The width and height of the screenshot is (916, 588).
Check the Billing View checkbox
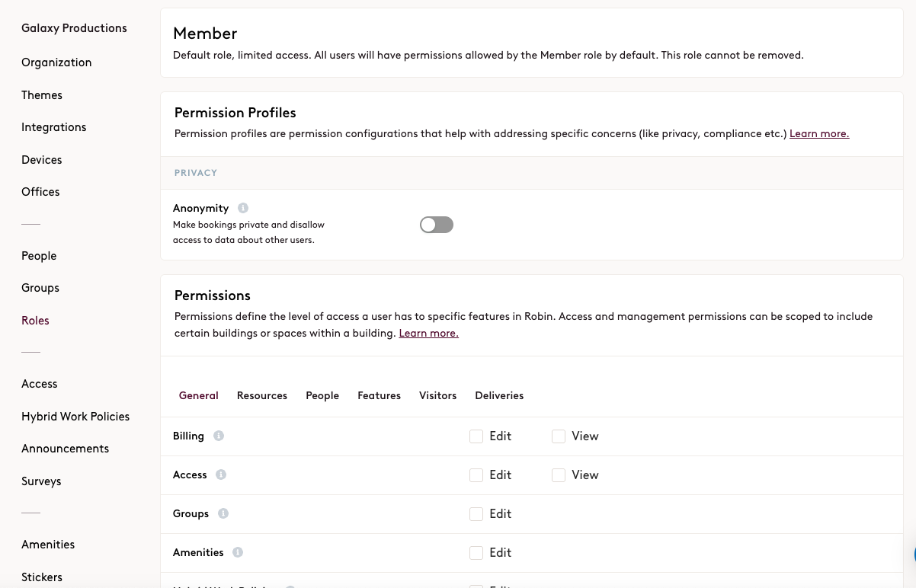pyautogui.click(x=559, y=436)
